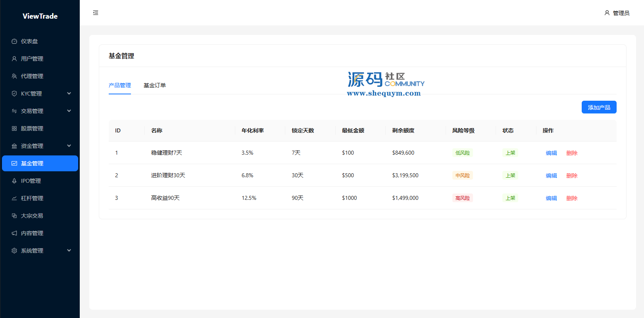Image resolution: width=644 pixels, height=318 pixels.
Task: Click the gear icon beside 系统管理
Action: 14,251
